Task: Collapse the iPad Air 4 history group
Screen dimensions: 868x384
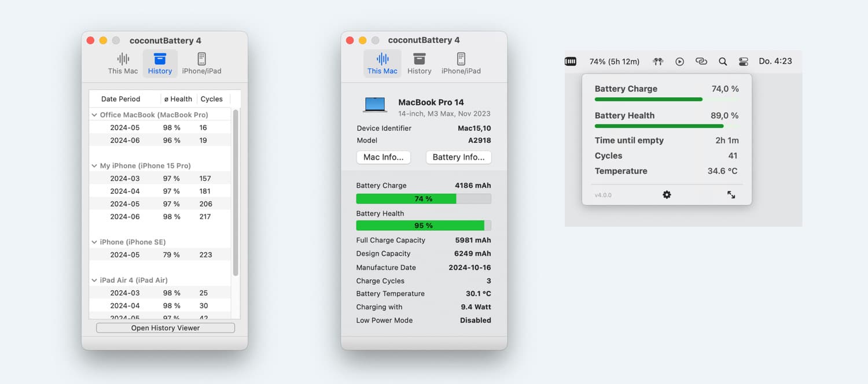Action: 94,280
